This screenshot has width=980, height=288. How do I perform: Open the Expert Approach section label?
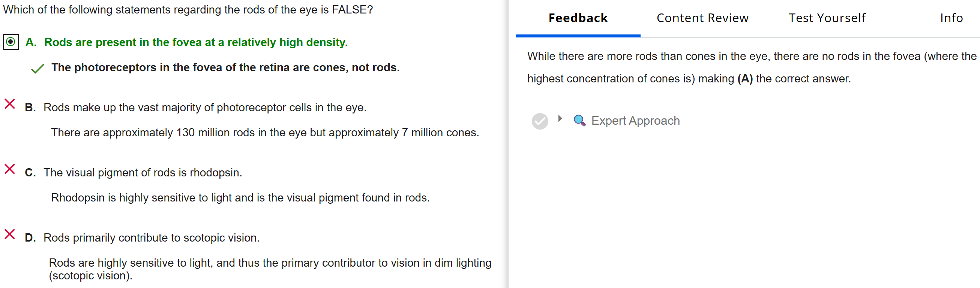click(x=635, y=121)
